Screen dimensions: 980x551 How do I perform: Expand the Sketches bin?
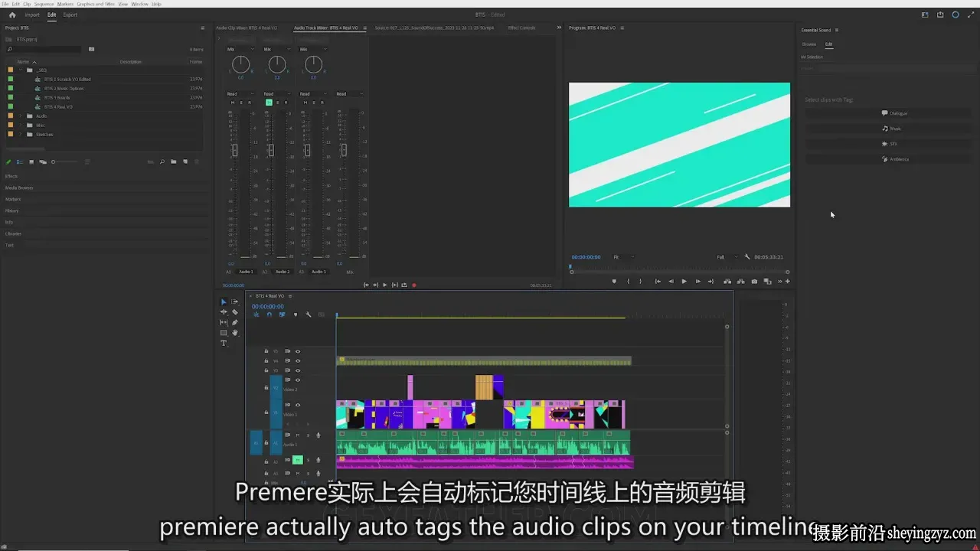pyautogui.click(x=21, y=134)
